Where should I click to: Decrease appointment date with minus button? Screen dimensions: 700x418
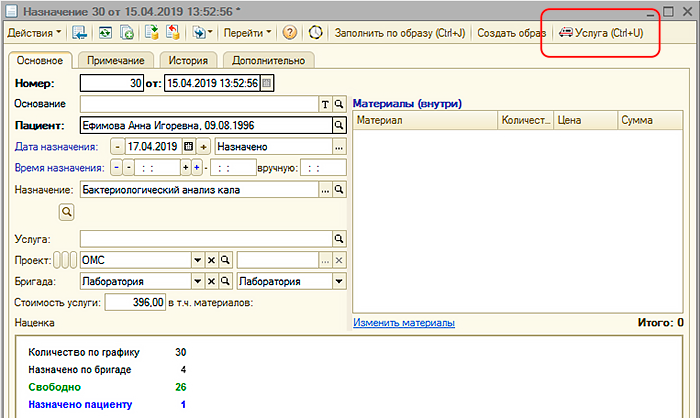pos(119,147)
